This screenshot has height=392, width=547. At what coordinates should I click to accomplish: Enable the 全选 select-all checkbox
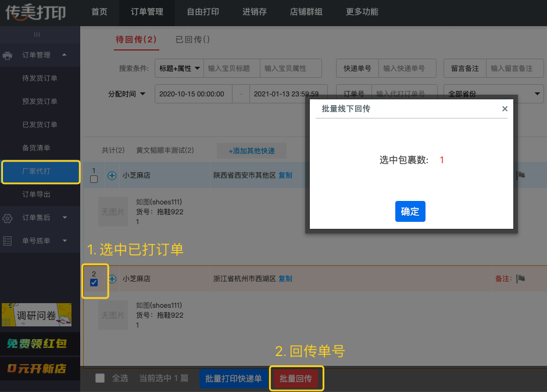pos(99,378)
